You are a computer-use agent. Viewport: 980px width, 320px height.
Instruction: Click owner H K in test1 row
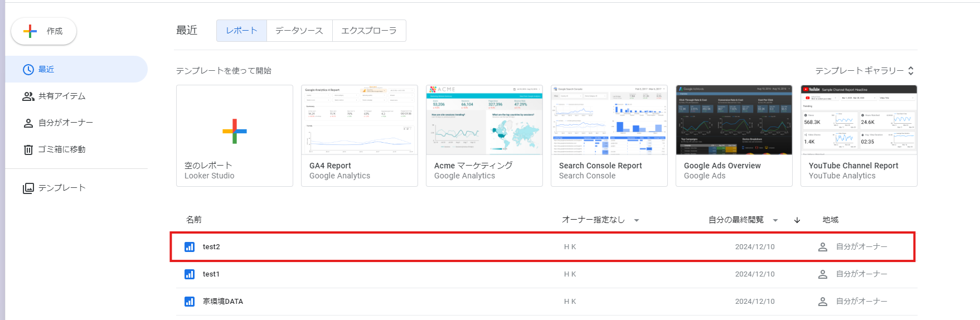[570, 274]
